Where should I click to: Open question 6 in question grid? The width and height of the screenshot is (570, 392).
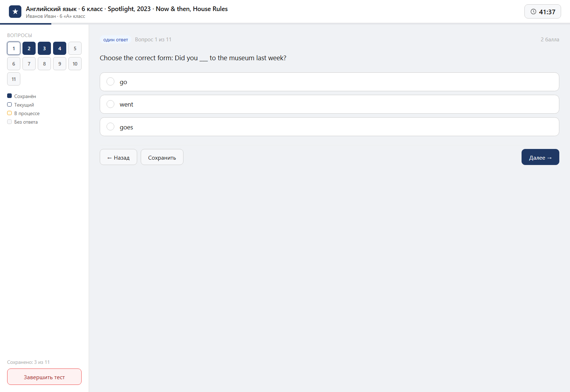point(14,64)
